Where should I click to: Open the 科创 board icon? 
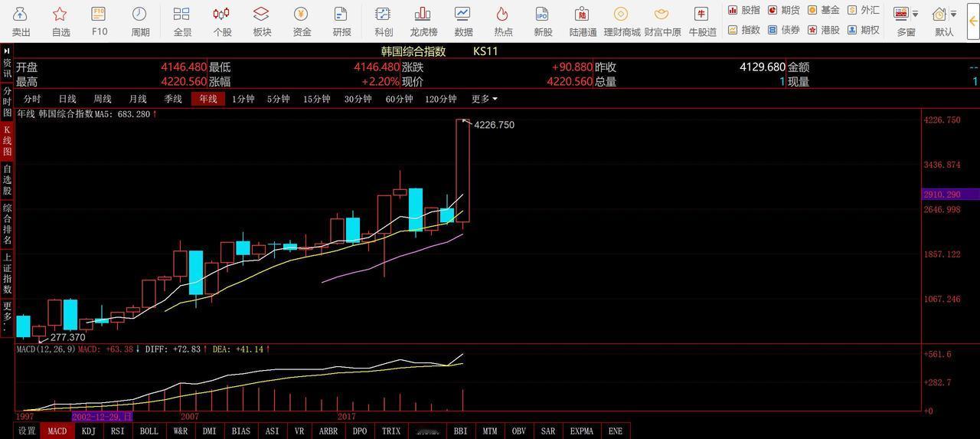pos(383,21)
